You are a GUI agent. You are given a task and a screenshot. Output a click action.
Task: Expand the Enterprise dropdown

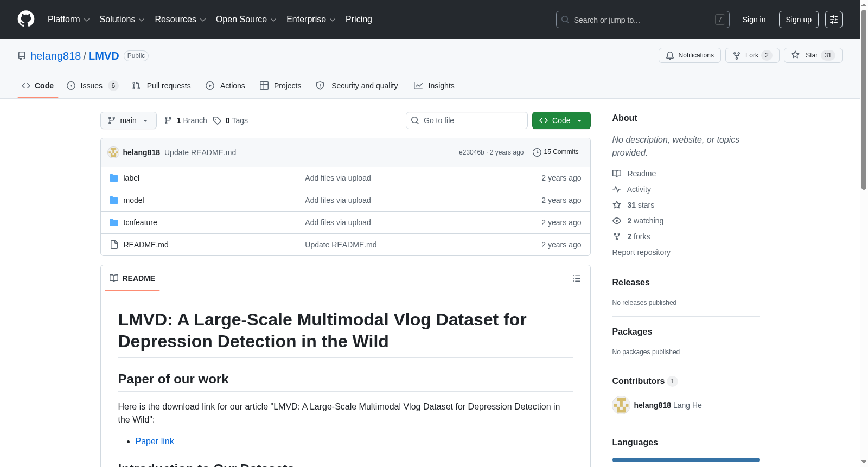point(311,20)
